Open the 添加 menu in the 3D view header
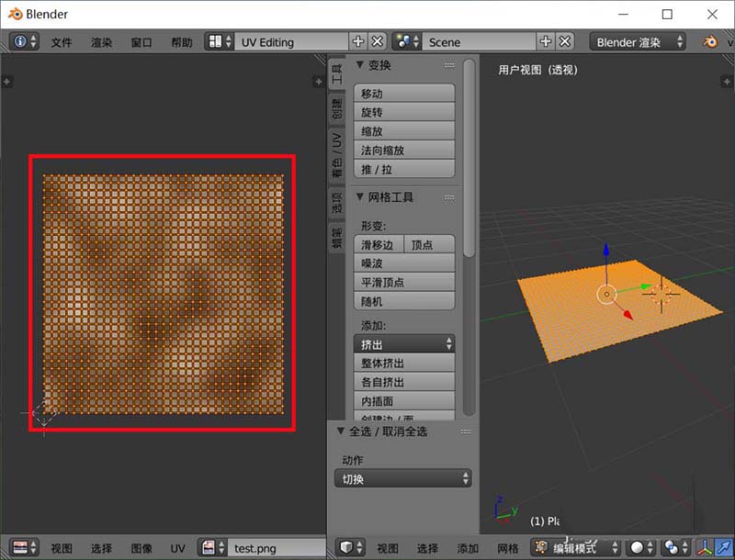Viewport: 735px width, 560px height. coord(468,548)
